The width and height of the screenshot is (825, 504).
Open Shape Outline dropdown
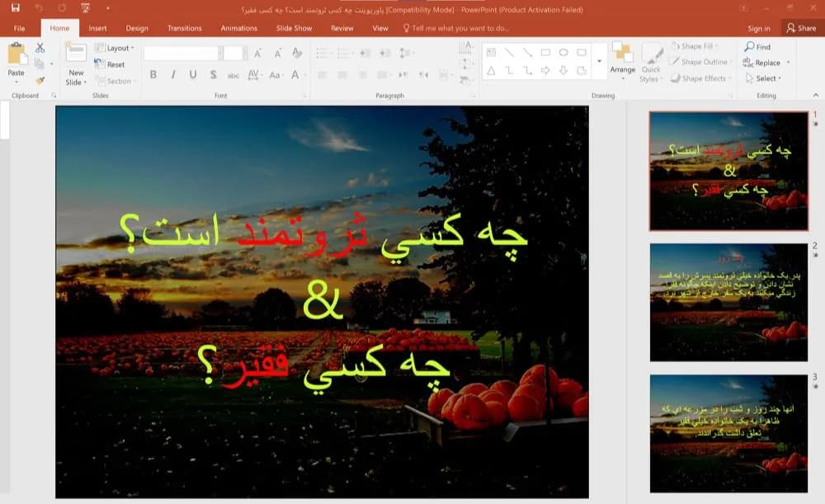tap(702, 62)
